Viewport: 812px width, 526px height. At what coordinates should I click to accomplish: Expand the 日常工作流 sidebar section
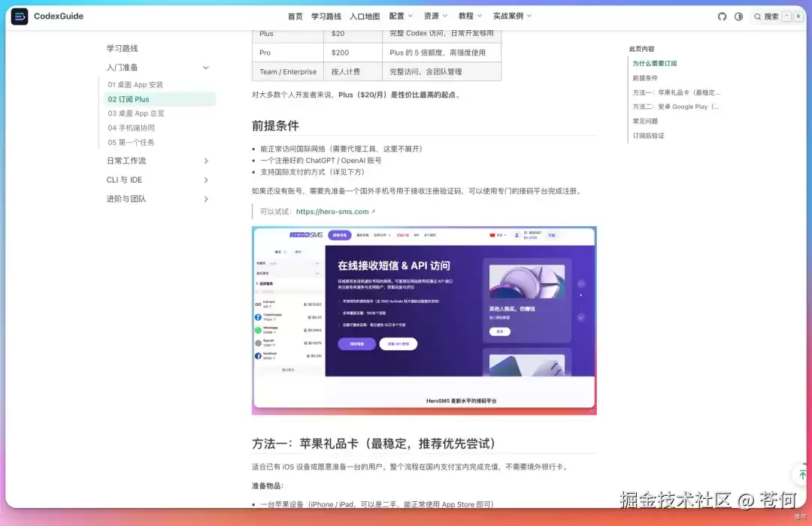point(157,161)
